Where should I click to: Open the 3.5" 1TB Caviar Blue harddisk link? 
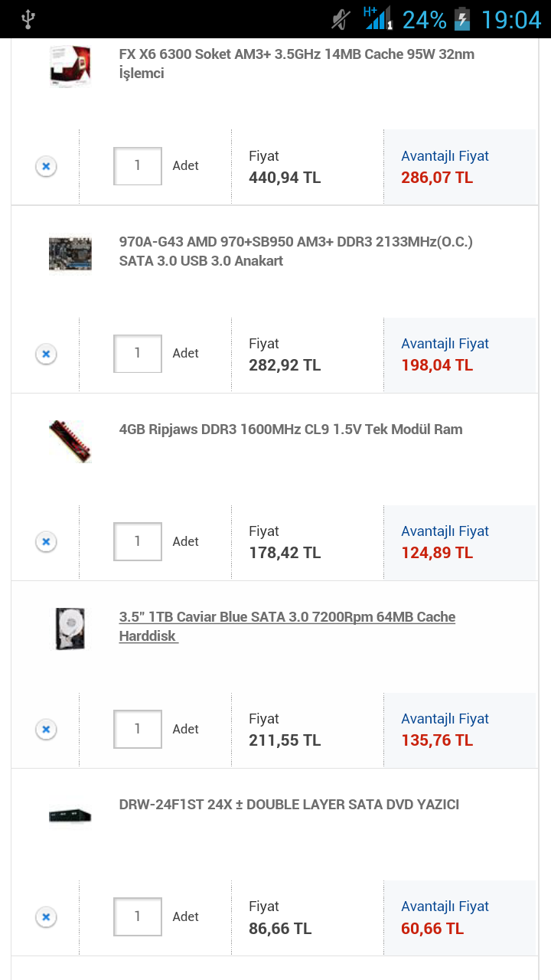[287, 626]
